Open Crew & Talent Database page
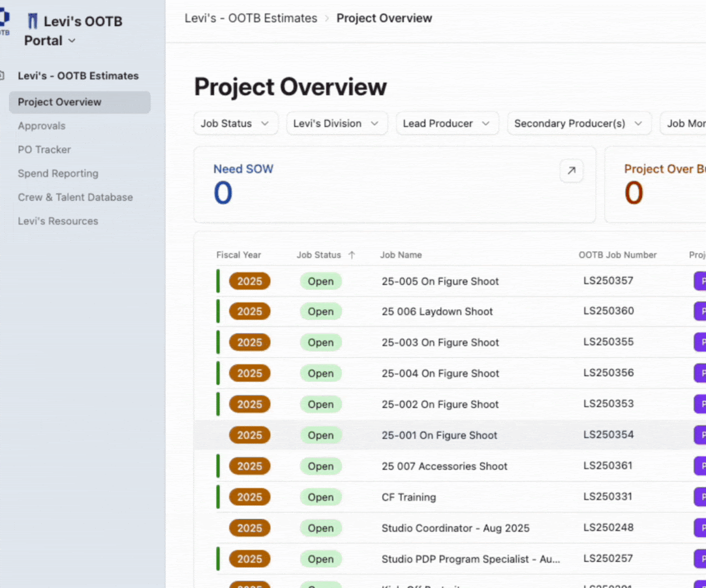The width and height of the screenshot is (706, 588). pyautogui.click(x=75, y=198)
